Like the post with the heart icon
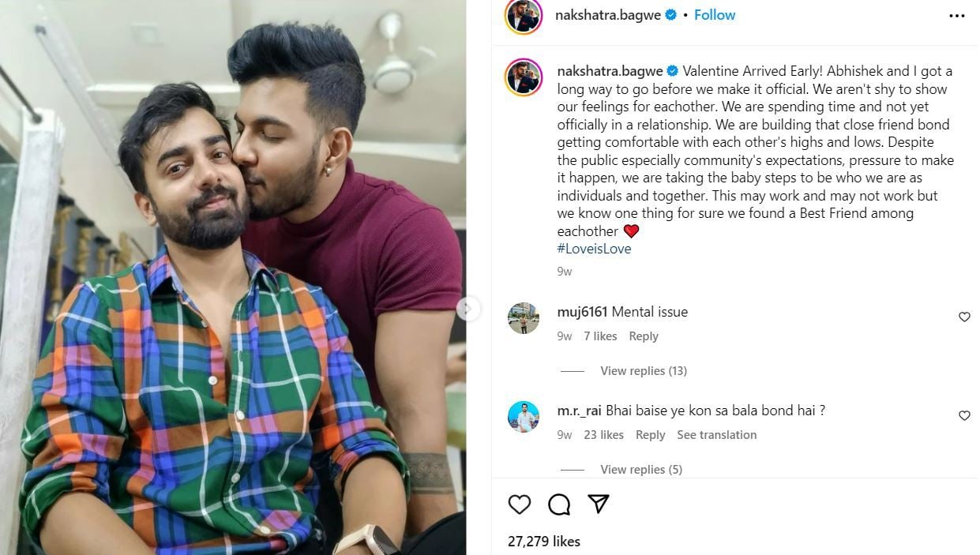 [x=520, y=504]
